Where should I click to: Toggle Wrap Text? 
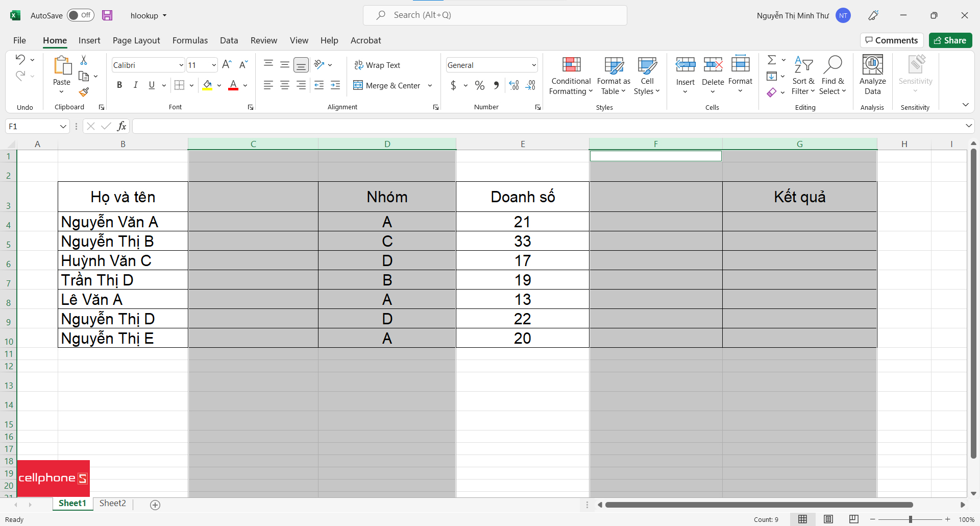pyautogui.click(x=378, y=65)
